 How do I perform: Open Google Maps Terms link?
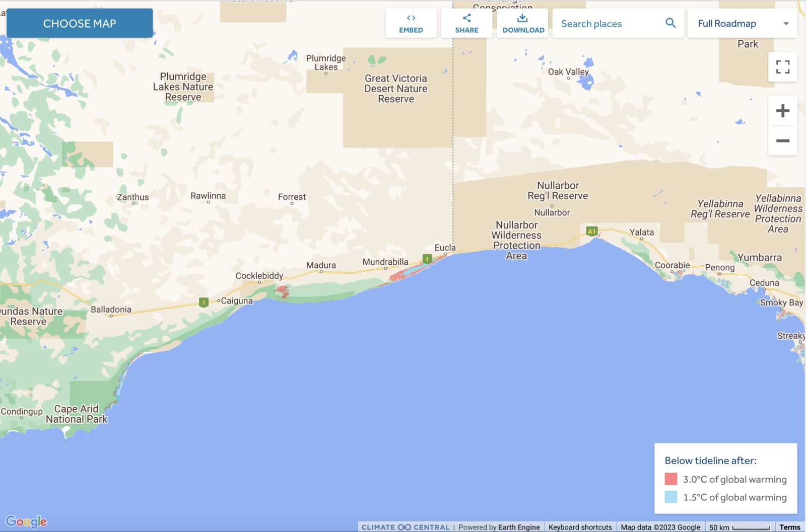(x=789, y=527)
